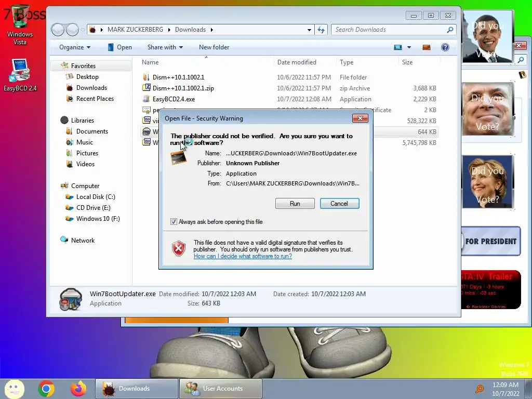Image resolution: width=532 pixels, height=399 pixels.
Task: Click the taskbar clock showing 12:09 AM
Action: click(x=505, y=389)
